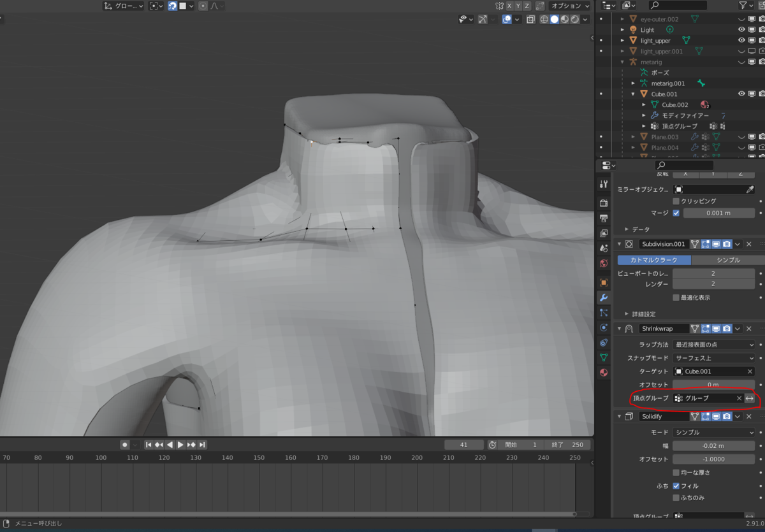Select metarig.001 in the outliner
765x532 pixels.
[668, 83]
